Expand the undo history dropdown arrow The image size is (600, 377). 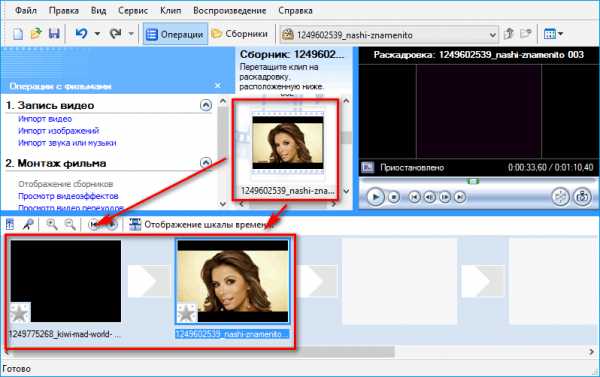coord(97,34)
